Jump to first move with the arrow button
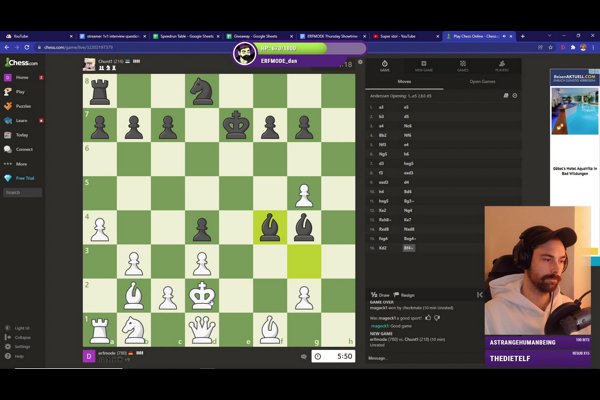The image size is (600, 400). pyautogui.click(x=479, y=295)
